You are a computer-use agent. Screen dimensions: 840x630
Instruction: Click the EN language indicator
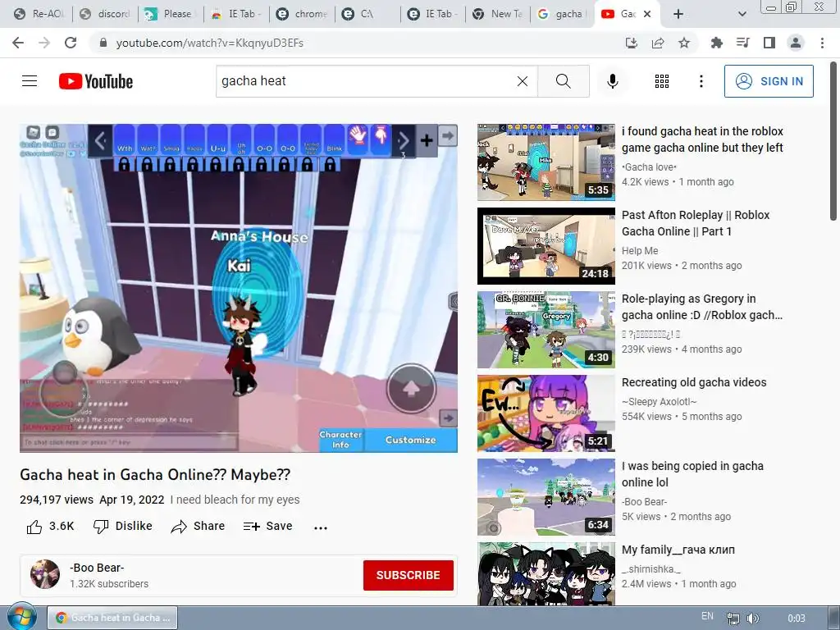tap(707, 616)
